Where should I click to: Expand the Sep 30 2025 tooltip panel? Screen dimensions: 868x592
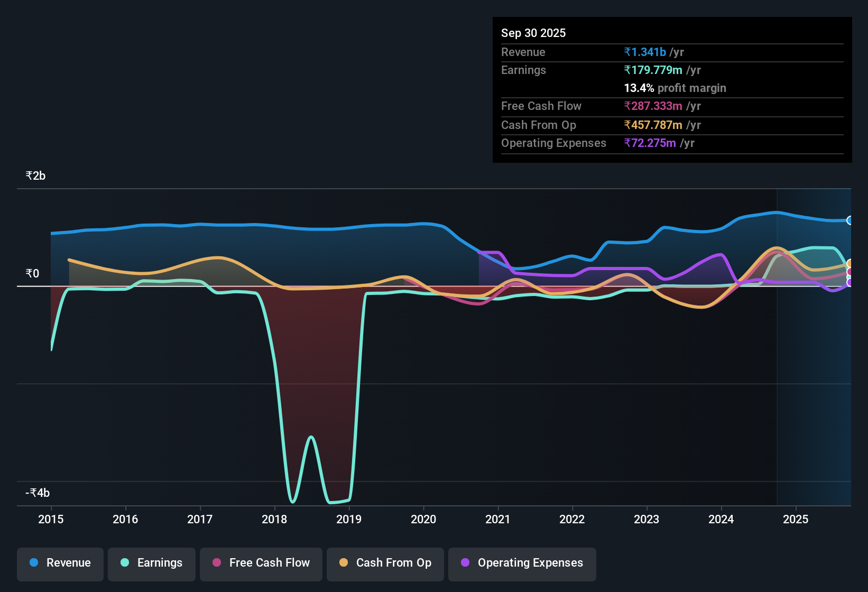point(533,33)
